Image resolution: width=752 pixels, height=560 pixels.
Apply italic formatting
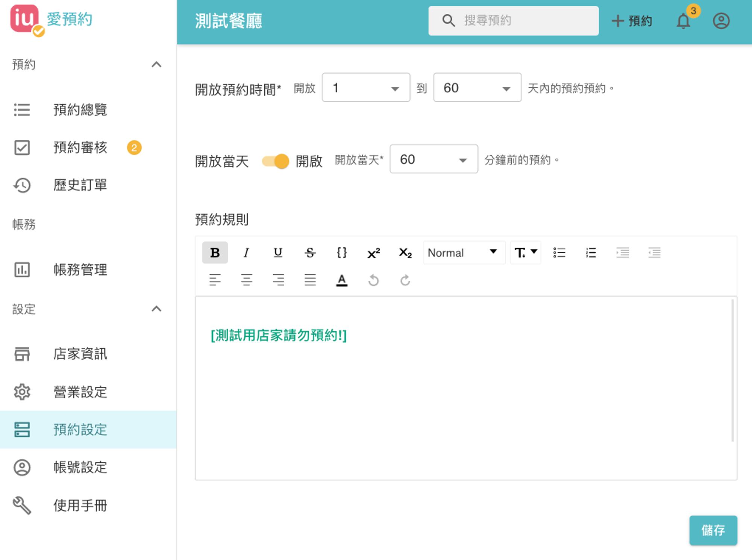[x=246, y=253]
